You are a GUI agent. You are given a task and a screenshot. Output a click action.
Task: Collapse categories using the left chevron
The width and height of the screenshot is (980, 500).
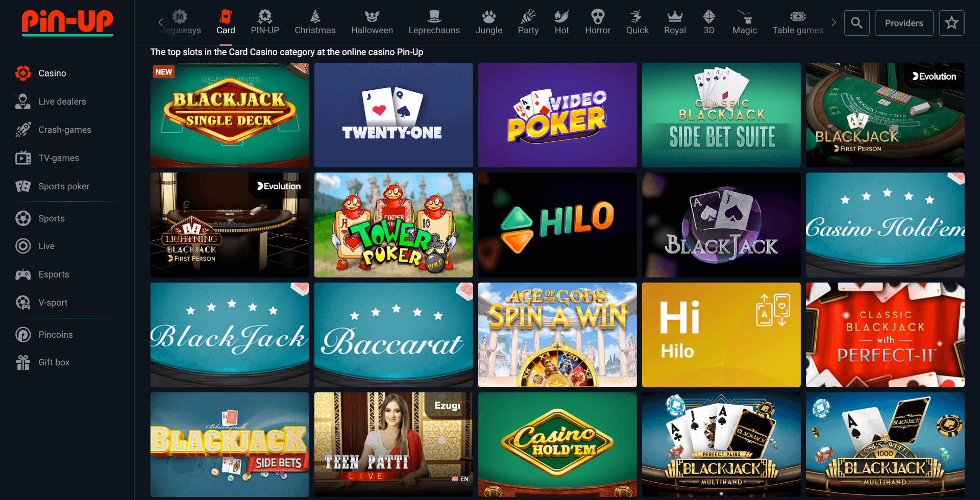tap(160, 22)
